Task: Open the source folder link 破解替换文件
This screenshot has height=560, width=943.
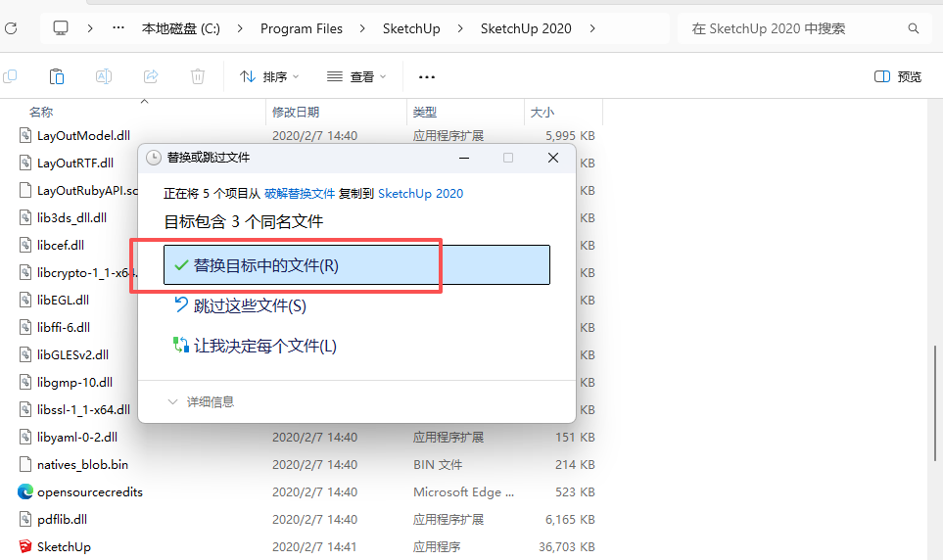Action: click(300, 194)
